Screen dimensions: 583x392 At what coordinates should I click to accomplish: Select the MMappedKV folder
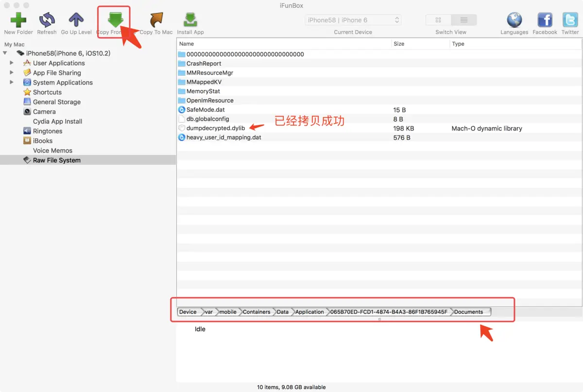pyautogui.click(x=379, y=82)
